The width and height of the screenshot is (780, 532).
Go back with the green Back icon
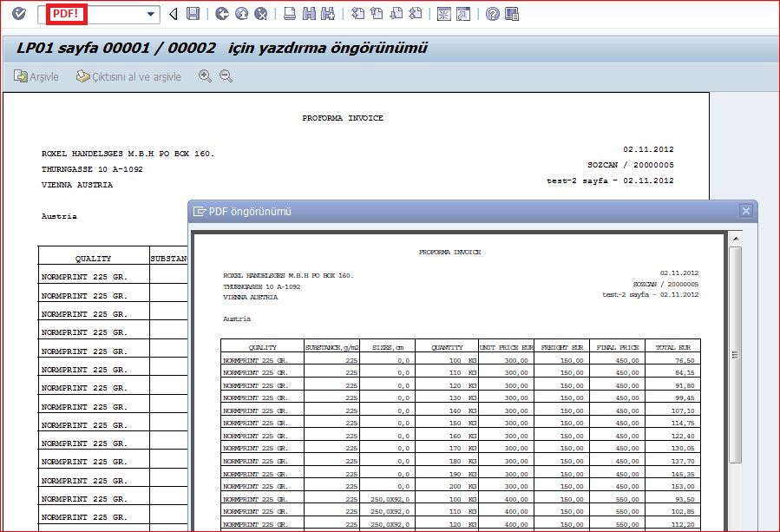(x=222, y=14)
